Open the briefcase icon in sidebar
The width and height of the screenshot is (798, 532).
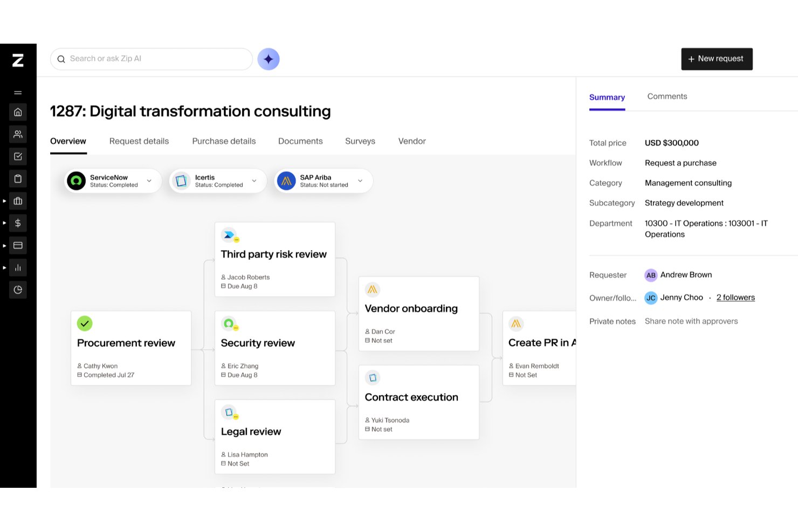[x=18, y=201]
